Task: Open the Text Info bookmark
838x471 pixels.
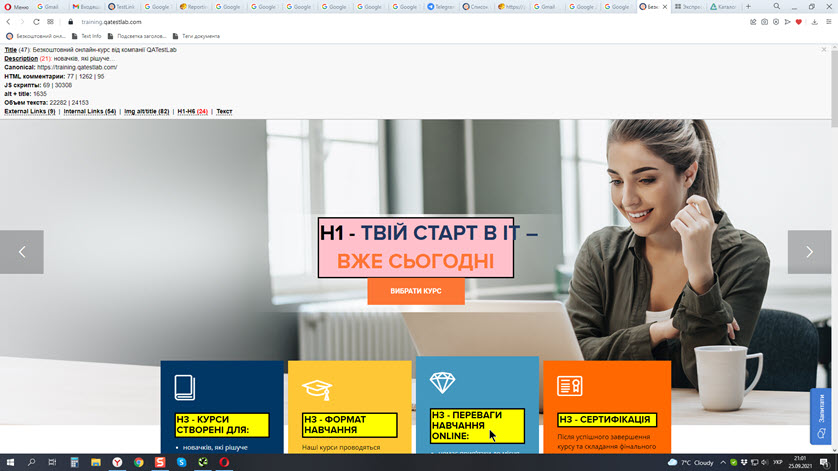Action: tap(86, 36)
